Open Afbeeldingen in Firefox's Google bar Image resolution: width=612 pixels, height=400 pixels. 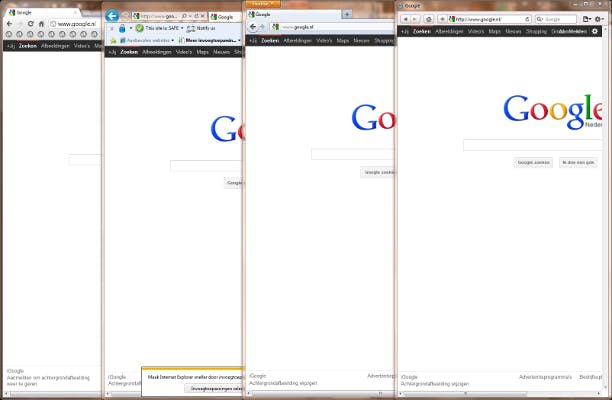(297, 41)
